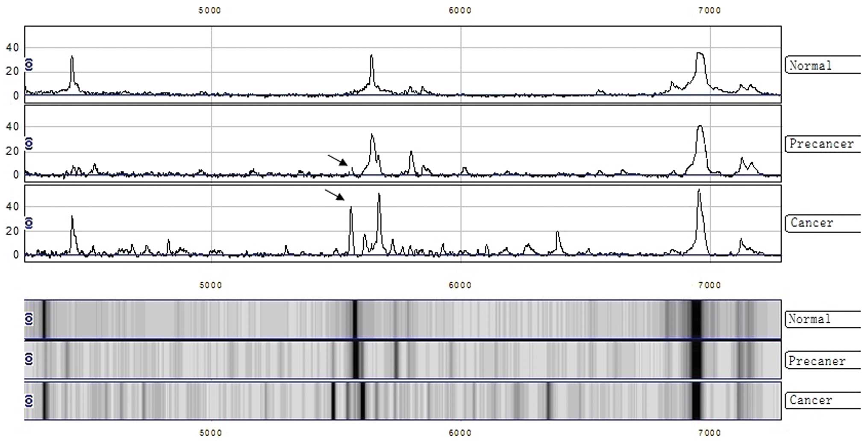Toggle the (o) icon in Cancer gel strip
The image size is (868, 443).
click(x=29, y=400)
